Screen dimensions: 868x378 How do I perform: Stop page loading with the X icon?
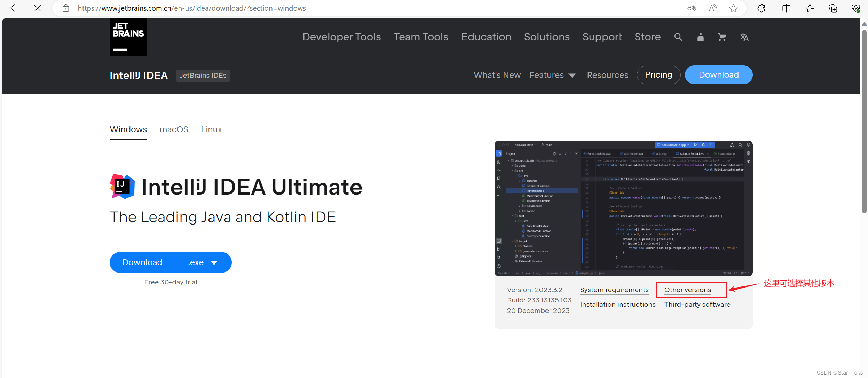[38, 8]
